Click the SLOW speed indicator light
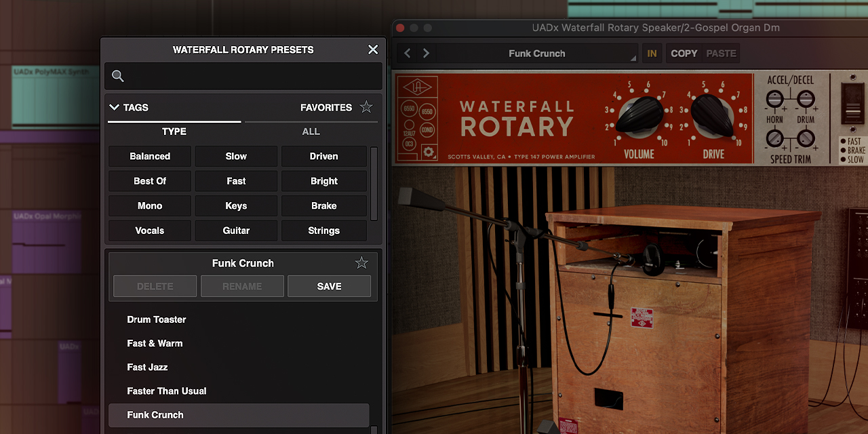The width and height of the screenshot is (868, 434). [x=844, y=159]
